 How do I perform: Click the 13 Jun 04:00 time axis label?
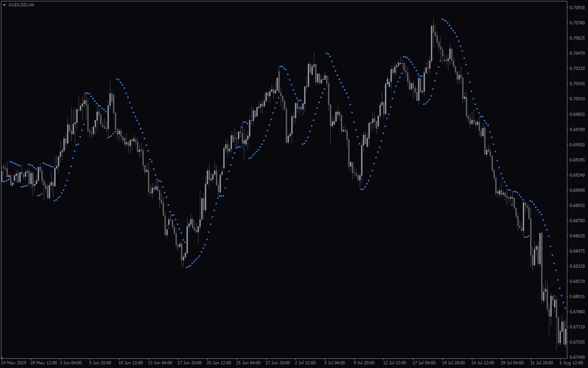(160, 363)
